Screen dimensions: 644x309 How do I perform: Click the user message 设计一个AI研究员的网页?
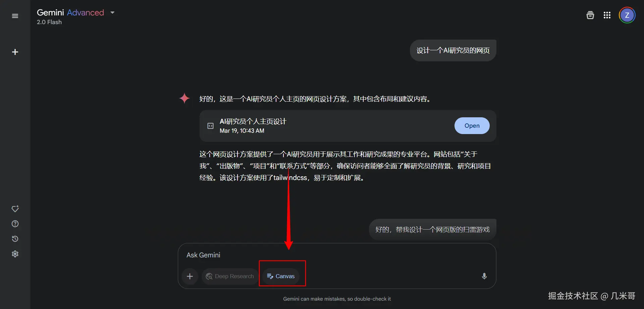coord(453,50)
